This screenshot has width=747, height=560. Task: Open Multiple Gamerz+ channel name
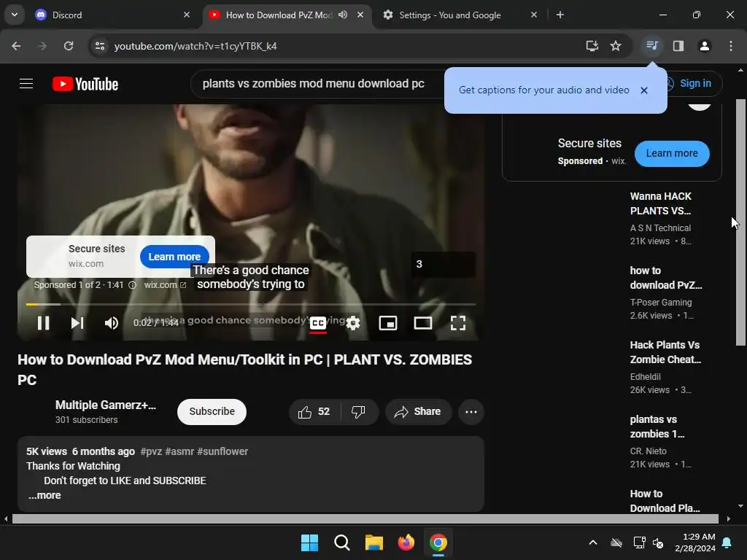[x=105, y=405]
